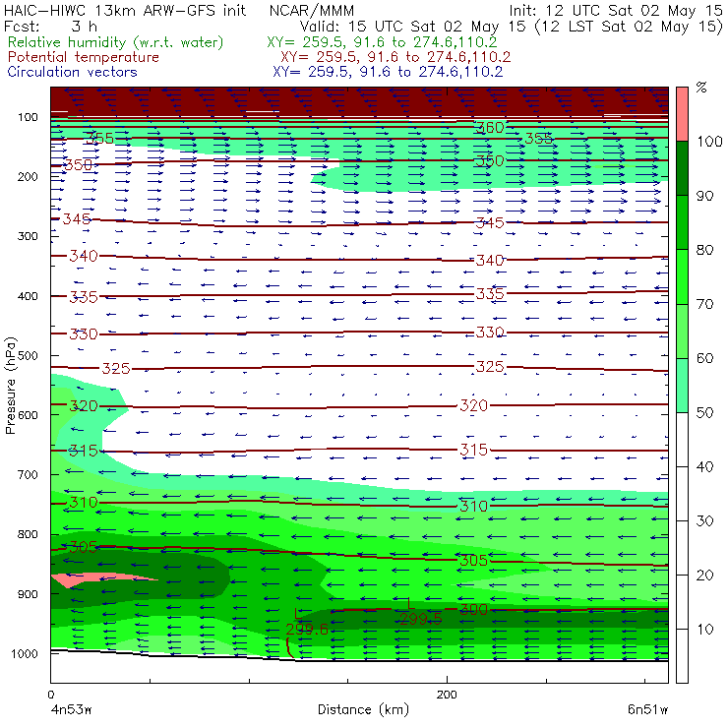Click the '30' color bar label
This screenshot has width=728, height=728.
point(704,521)
